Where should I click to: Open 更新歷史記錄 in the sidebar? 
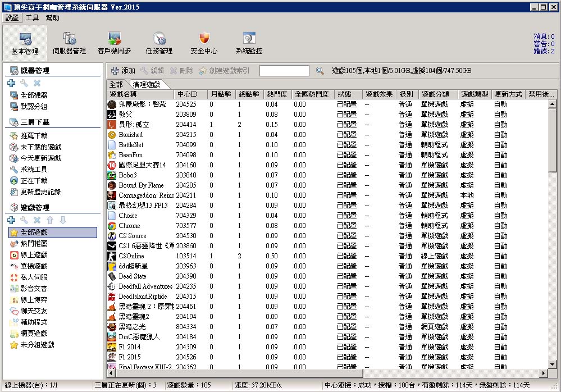(36, 192)
